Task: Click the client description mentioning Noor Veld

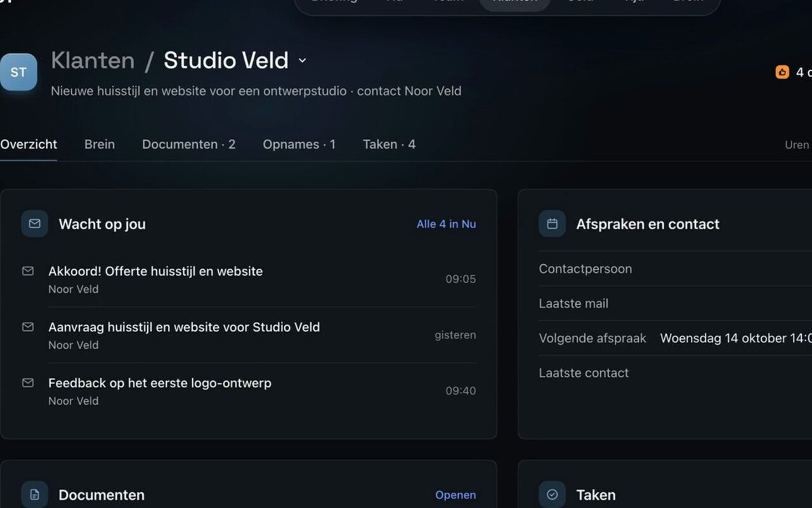Action: (256, 91)
